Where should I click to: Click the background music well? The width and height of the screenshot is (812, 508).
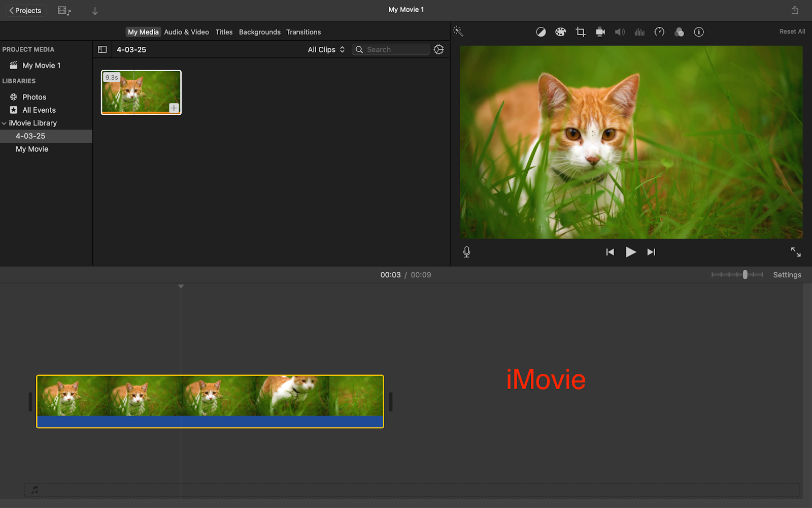412,490
